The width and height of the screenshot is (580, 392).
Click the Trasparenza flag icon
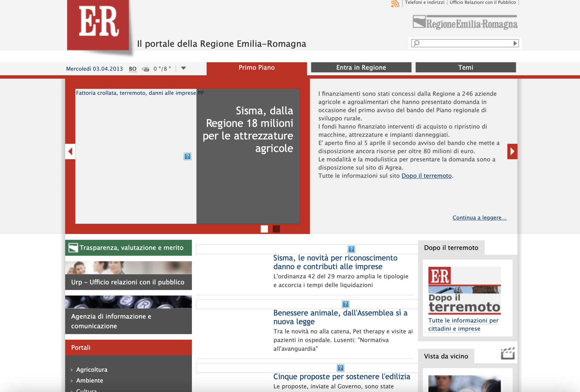73,248
